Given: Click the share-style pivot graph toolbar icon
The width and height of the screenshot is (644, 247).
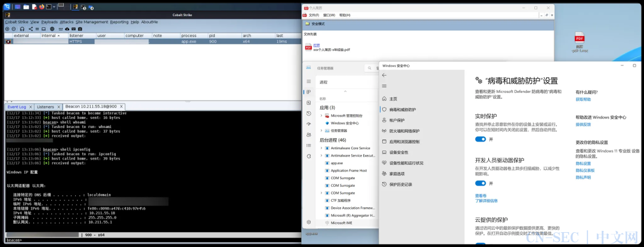Looking at the screenshot, I should click(x=30, y=29).
